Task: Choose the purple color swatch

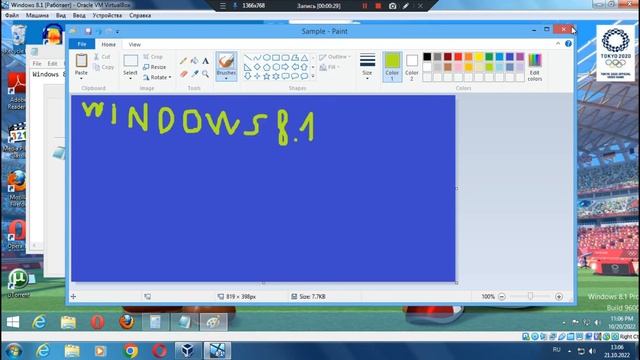Action: pyautogui.click(x=520, y=56)
